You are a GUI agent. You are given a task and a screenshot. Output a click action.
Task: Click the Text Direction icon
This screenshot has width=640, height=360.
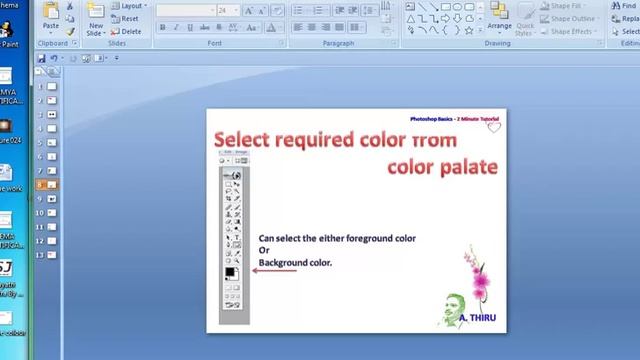(x=387, y=6)
